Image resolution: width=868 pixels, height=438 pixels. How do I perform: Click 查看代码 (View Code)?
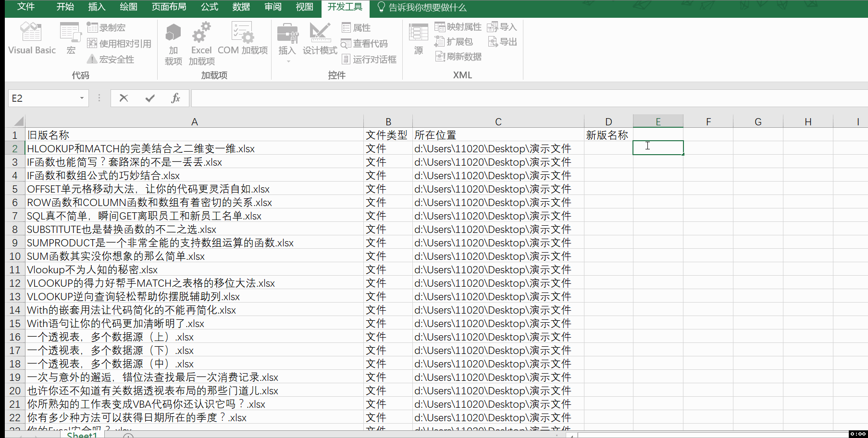[x=346, y=43]
